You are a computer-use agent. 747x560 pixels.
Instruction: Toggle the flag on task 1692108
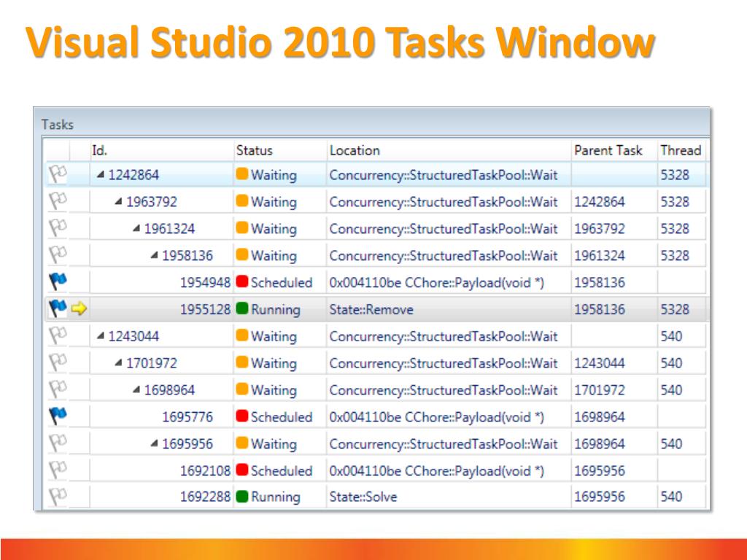coord(58,470)
